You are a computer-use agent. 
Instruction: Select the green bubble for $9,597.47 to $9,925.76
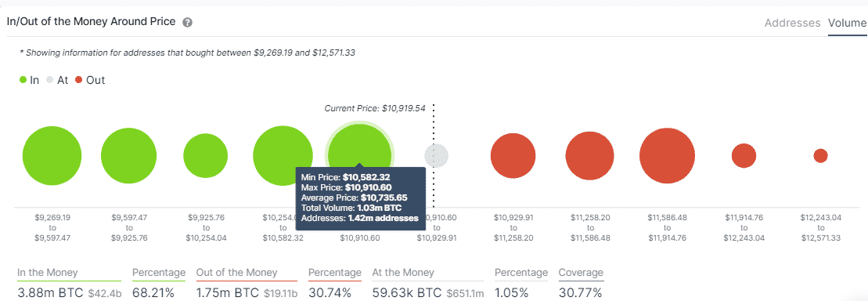pos(129,156)
